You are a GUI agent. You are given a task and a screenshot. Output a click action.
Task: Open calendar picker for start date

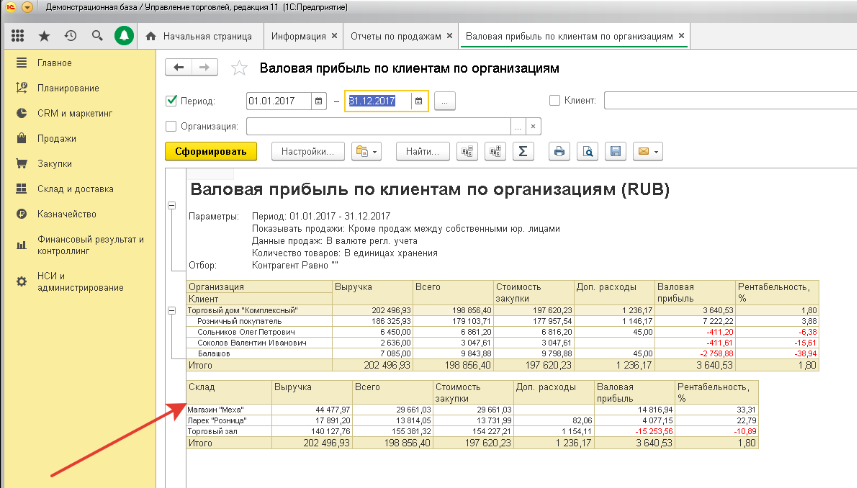click(x=319, y=101)
